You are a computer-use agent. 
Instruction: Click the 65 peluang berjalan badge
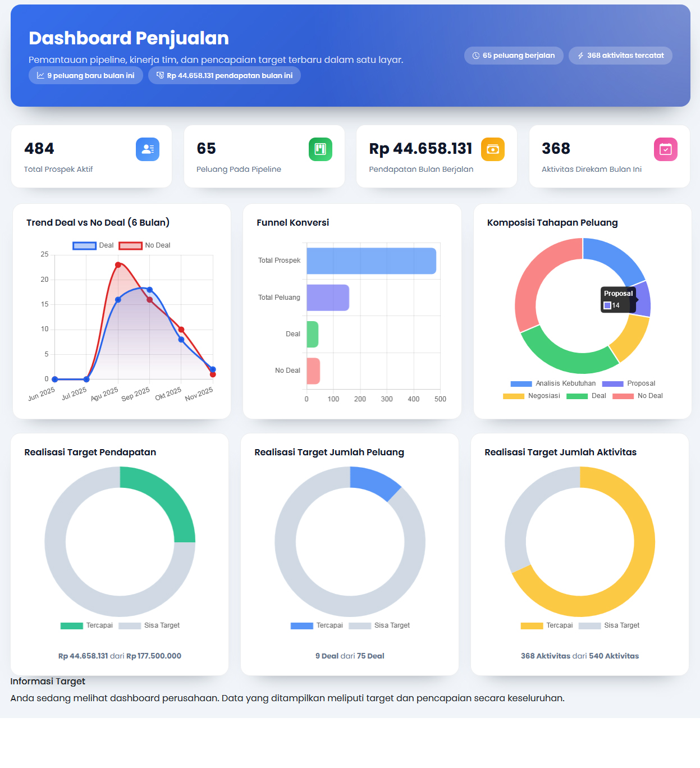pos(514,56)
